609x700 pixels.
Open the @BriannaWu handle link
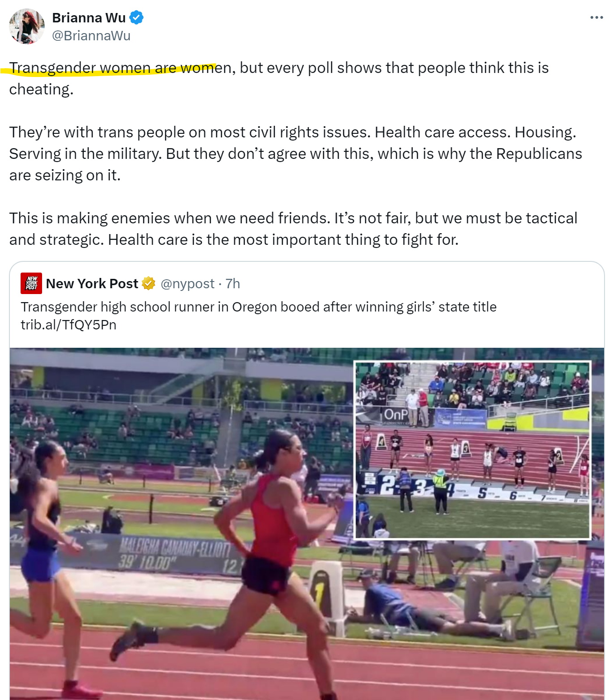pyautogui.click(x=91, y=36)
